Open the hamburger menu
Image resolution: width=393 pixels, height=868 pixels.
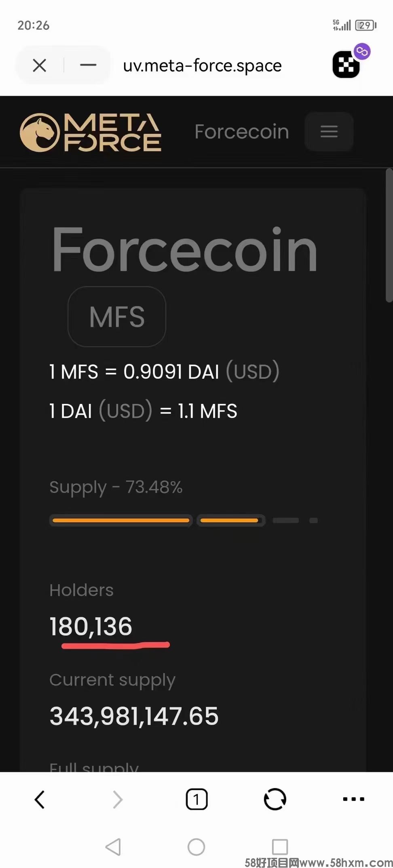pyautogui.click(x=329, y=131)
